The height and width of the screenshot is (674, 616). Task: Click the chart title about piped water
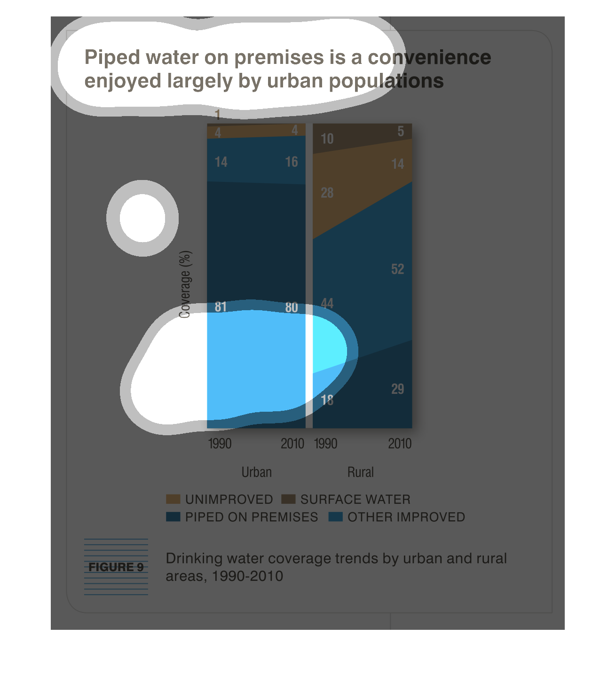pos(287,69)
